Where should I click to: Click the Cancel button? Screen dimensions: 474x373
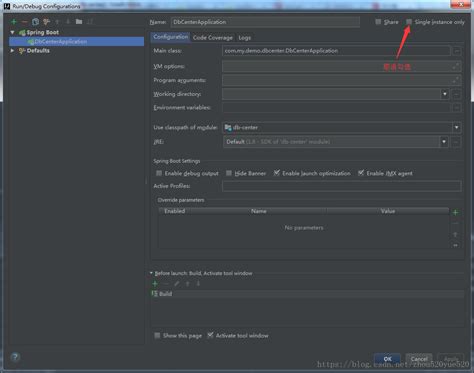(x=419, y=359)
